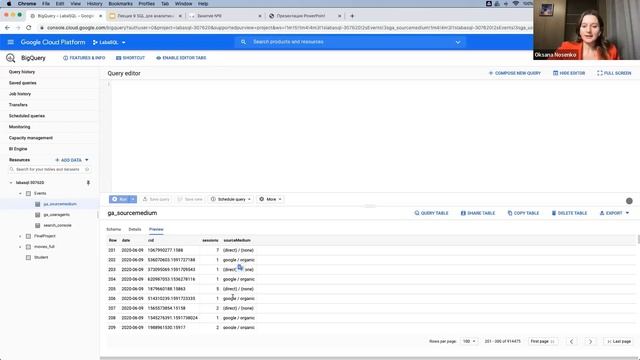Screen dimensions: 640x360
Task: Collapse the Events dataset
Action: click(x=20, y=193)
